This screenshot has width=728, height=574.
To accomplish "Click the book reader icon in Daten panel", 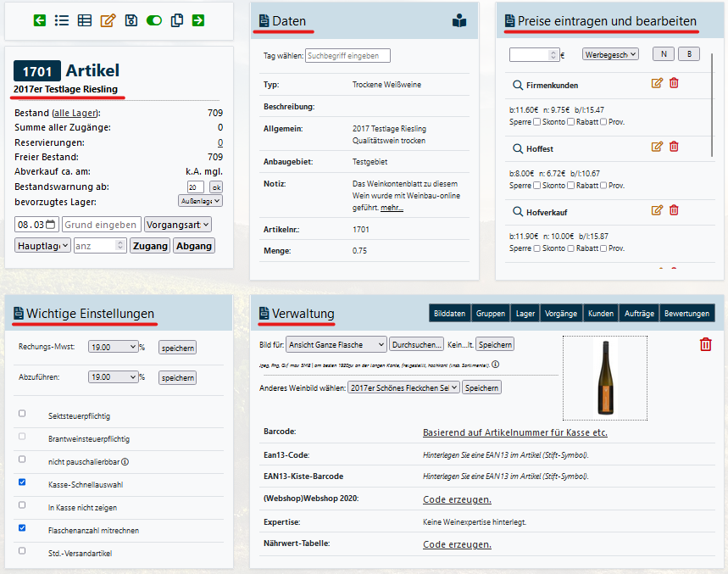I will pos(458,21).
